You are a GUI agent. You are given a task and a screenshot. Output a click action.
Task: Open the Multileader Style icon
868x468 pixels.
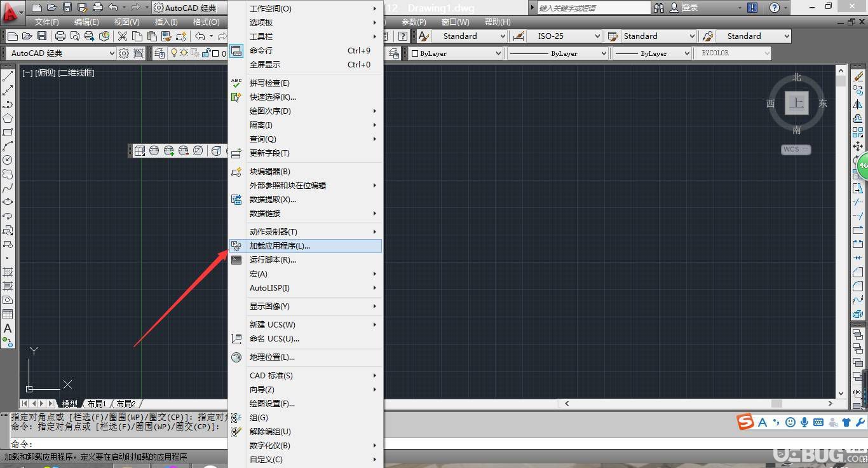pyautogui.click(x=709, y=36)
